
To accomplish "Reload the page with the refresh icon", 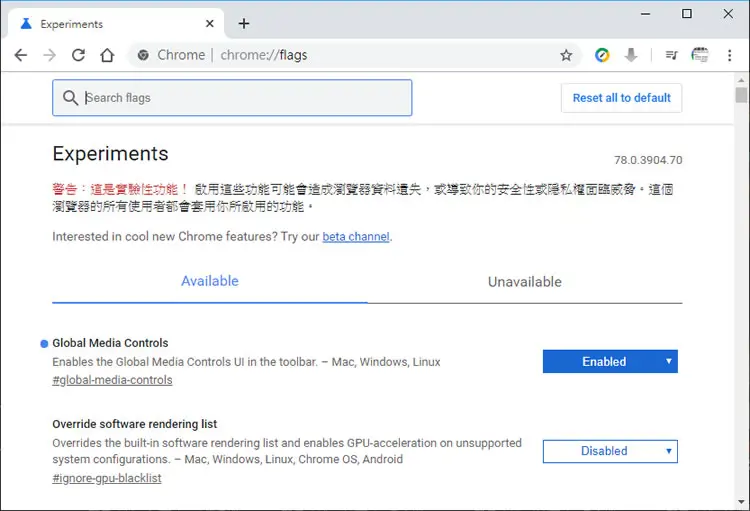I will (x=78, y=55).
